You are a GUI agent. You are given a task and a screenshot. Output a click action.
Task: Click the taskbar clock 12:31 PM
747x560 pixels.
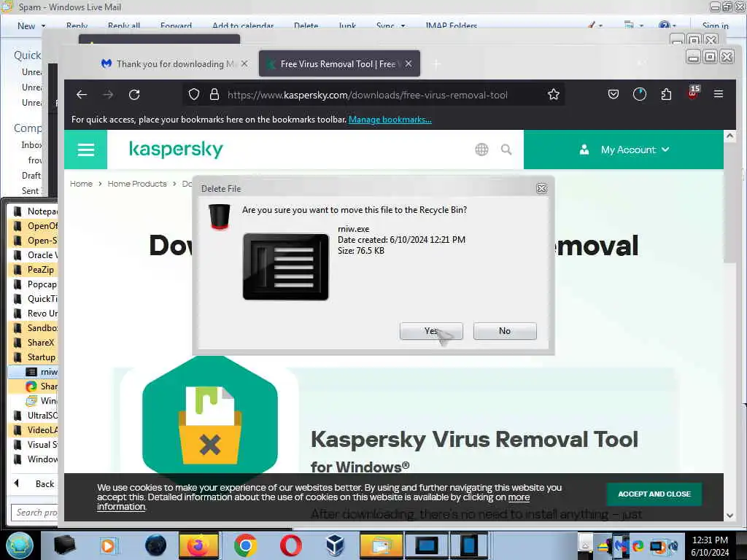pos(710,540)
